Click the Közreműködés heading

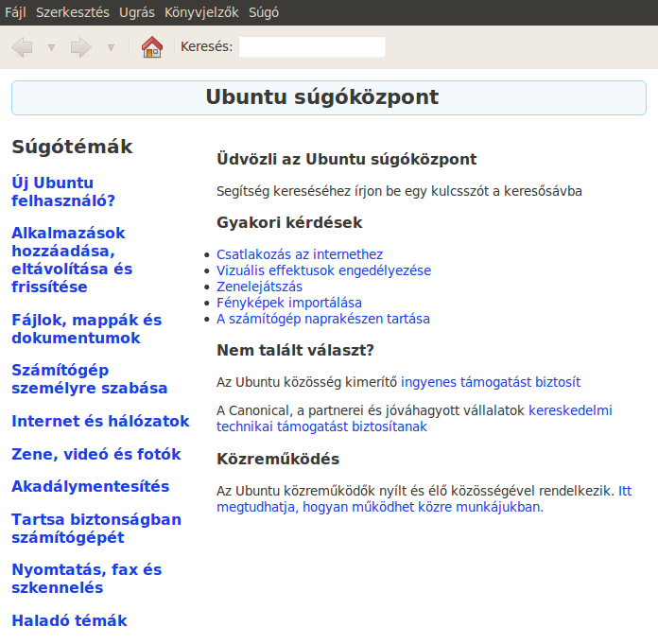[x=278, y=459]
